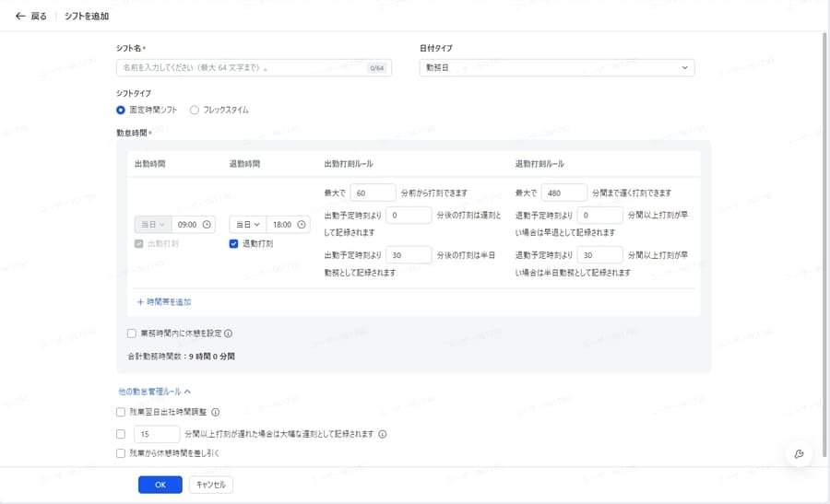This screenshot has width=830, height=504.
Task: Click the 出勤打刻ルール column header
Action: [349, 164]
